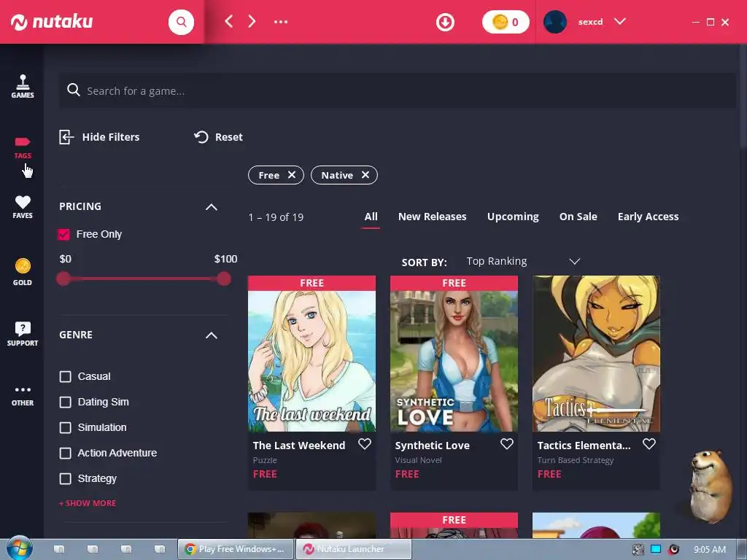Image resolution: width=747 pixels, height=560 pixels.
Task: Open Faves heart in sidebar
Action: tap(23, 207)
